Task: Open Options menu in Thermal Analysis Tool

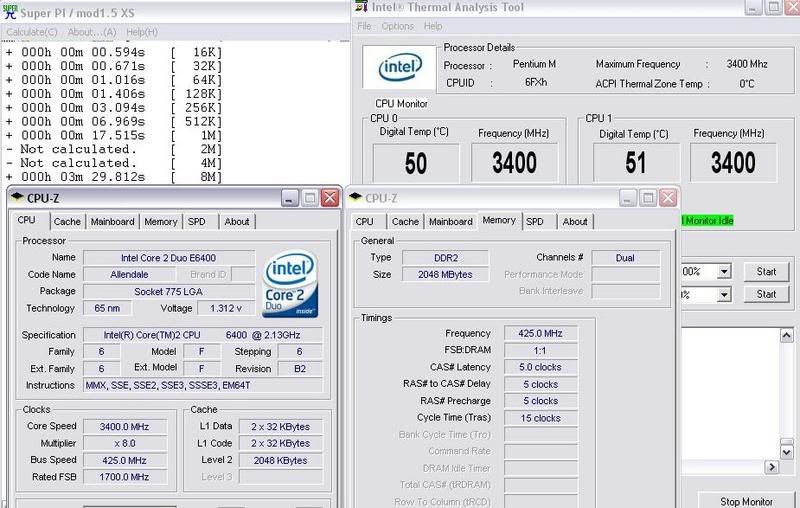Action: 397,26
